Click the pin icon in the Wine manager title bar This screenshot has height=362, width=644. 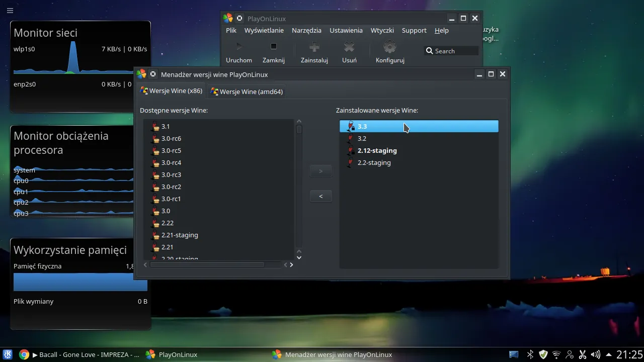pos(153,74)
